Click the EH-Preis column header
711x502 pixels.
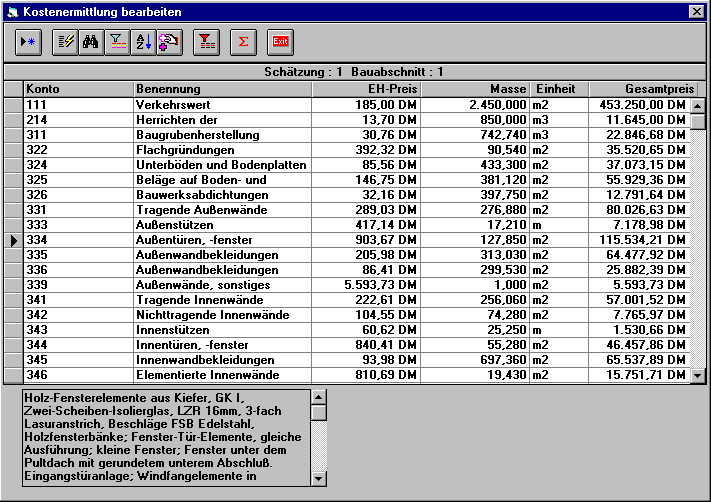(x=366, y=89)
